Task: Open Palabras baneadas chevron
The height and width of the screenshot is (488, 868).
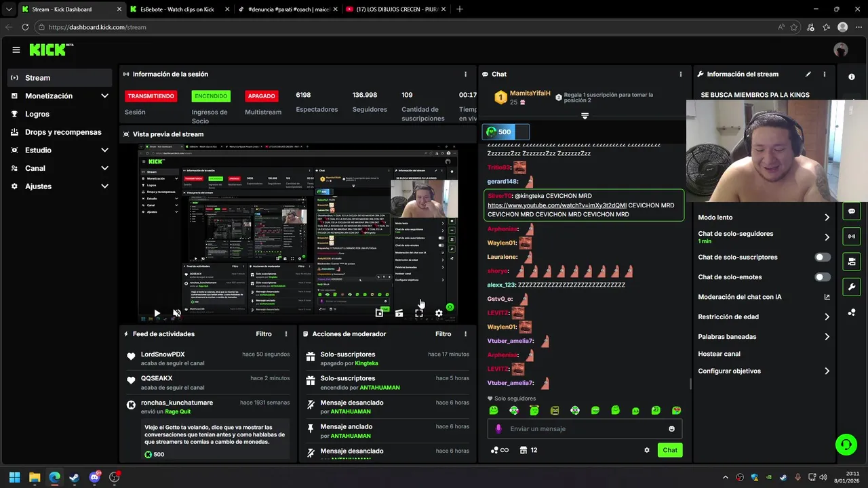Action: point(827,337)
